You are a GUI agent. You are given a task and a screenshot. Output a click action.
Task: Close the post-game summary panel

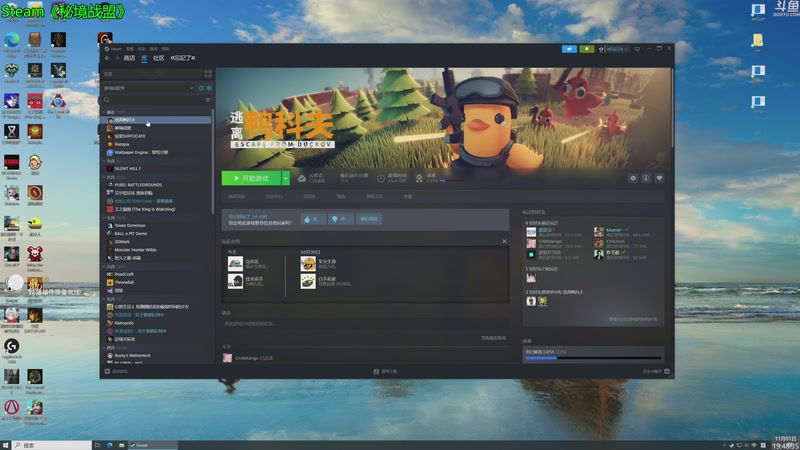coord(504,241)
